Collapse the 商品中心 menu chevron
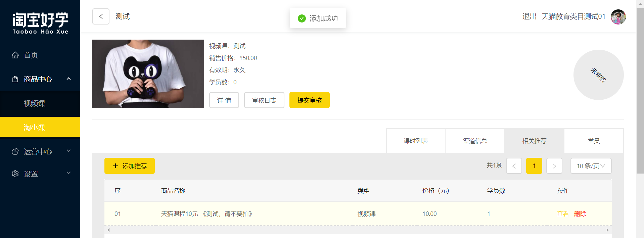644x238 pixels. pos(69,79)
